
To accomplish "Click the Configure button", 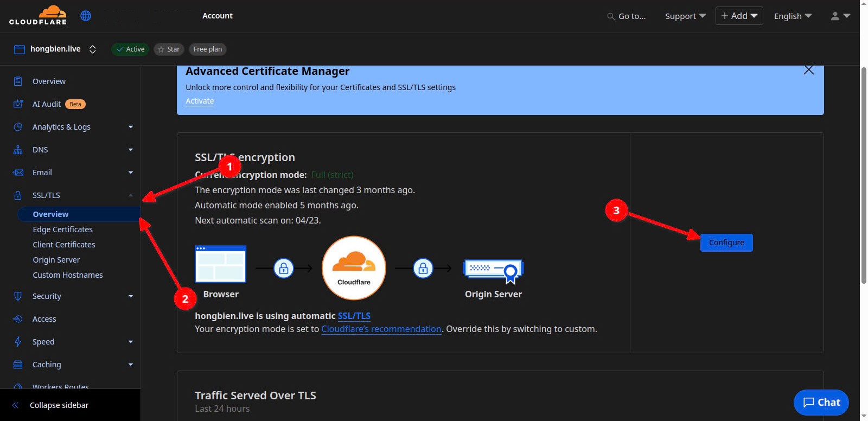I will [x=726, y=243].
